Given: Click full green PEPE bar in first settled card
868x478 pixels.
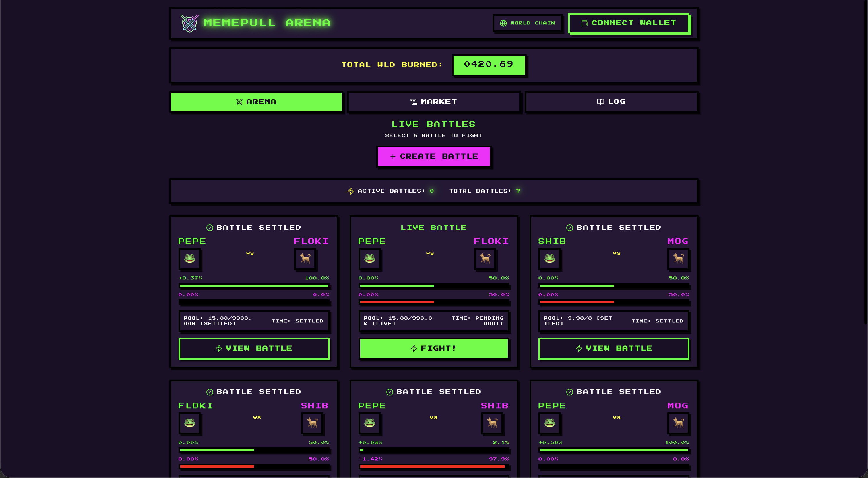Looking at the screenshot, I should point(254,286).
